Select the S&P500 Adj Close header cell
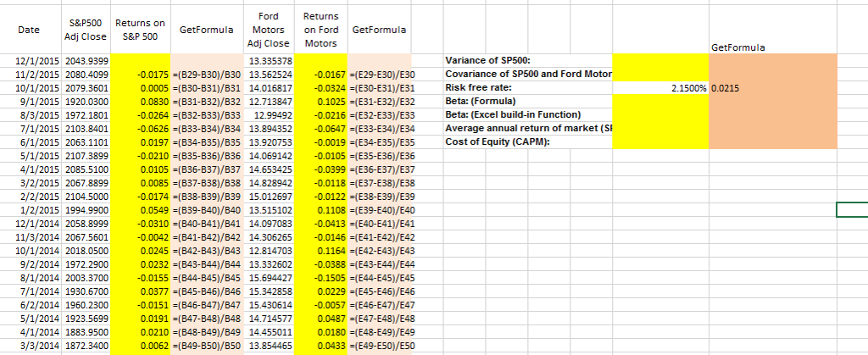This screenshot has height=355, width=868. coord(87,30)
